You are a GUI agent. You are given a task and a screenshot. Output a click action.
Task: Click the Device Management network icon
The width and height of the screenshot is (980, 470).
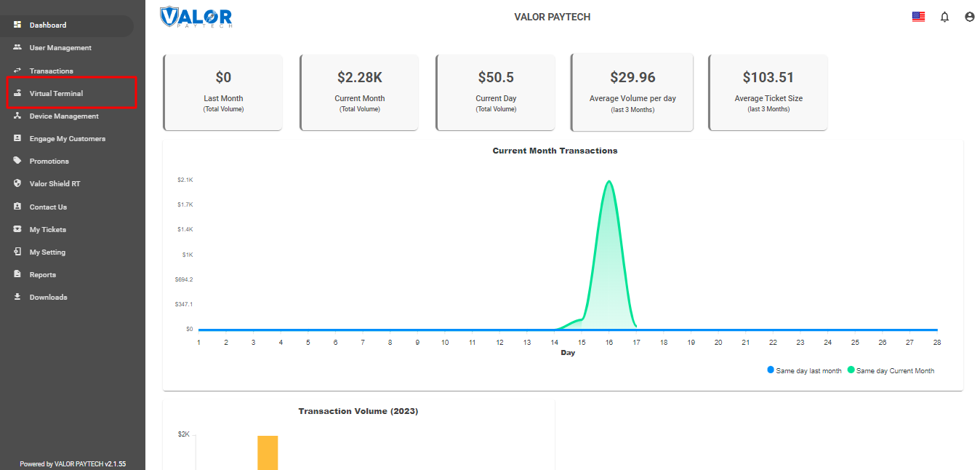pos(17,116)
